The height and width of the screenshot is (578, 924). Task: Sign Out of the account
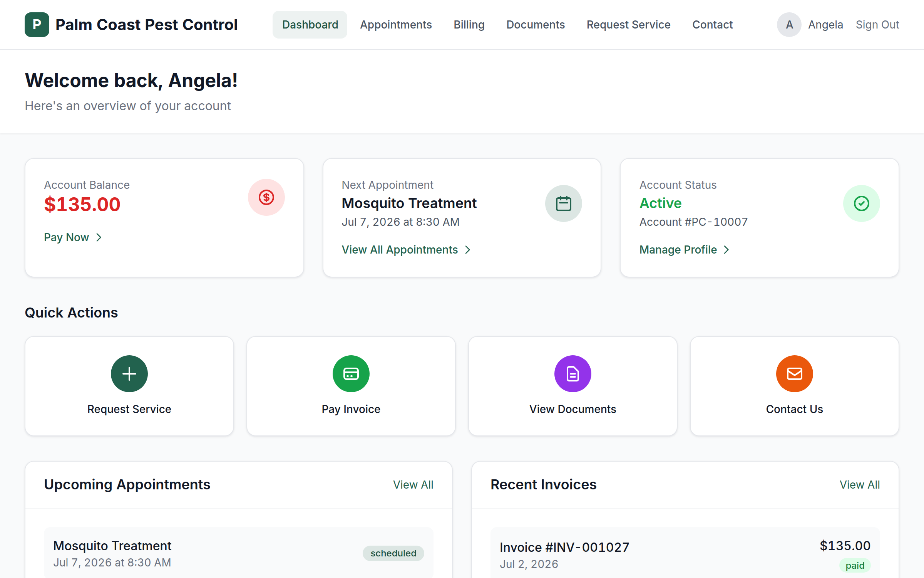pyautogui.click(x=877, y=25)
